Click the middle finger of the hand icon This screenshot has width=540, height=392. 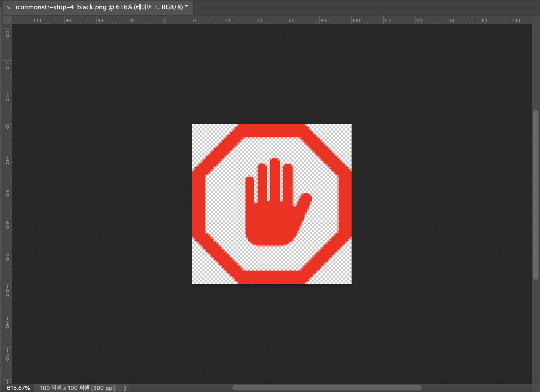274,179
